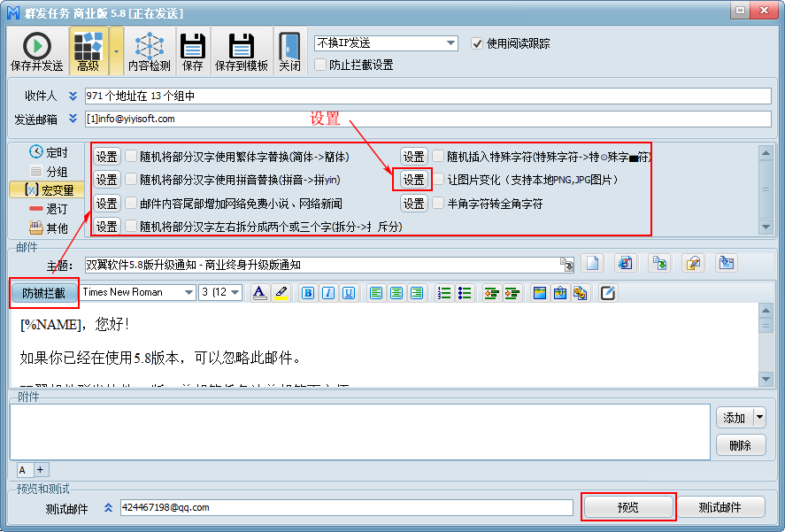Click the 测试邮件 send test button
The height and width of the screenshot is (532, 785).
(720, 507)
